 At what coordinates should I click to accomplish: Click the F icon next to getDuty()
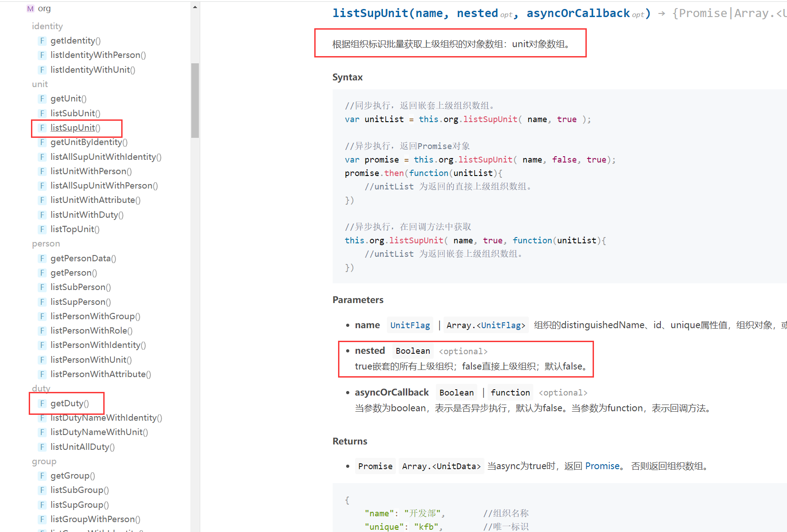(42, 403)
